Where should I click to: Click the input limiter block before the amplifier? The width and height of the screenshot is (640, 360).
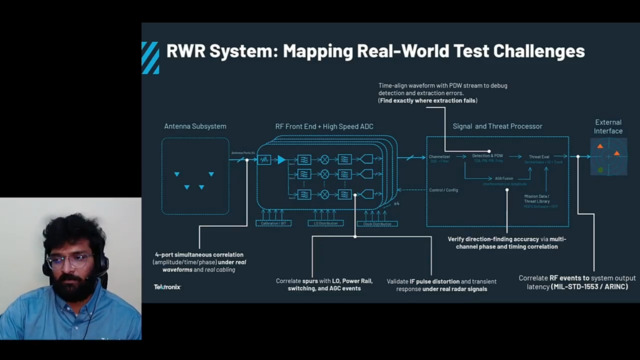coord(264,160)
